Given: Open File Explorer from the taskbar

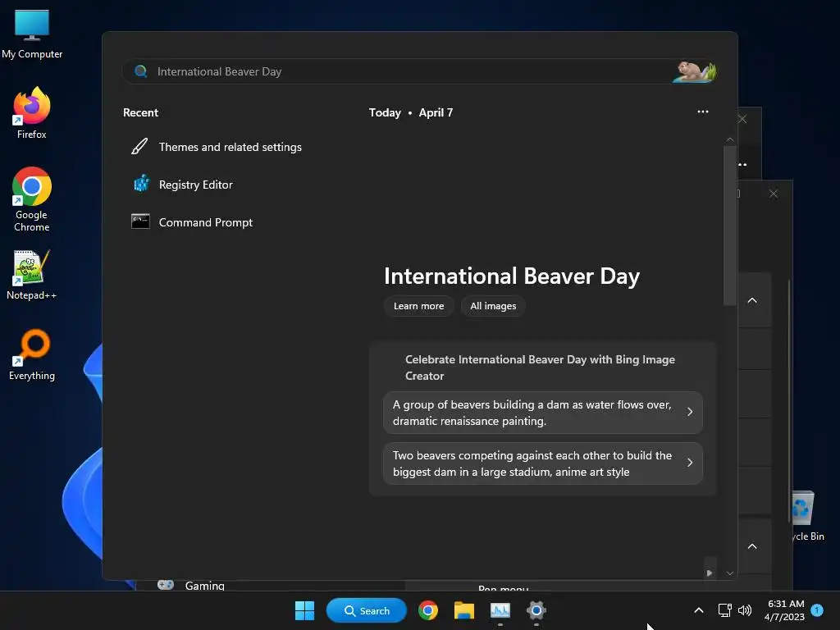Looking at the screenshot, I should tap(464, 610).
